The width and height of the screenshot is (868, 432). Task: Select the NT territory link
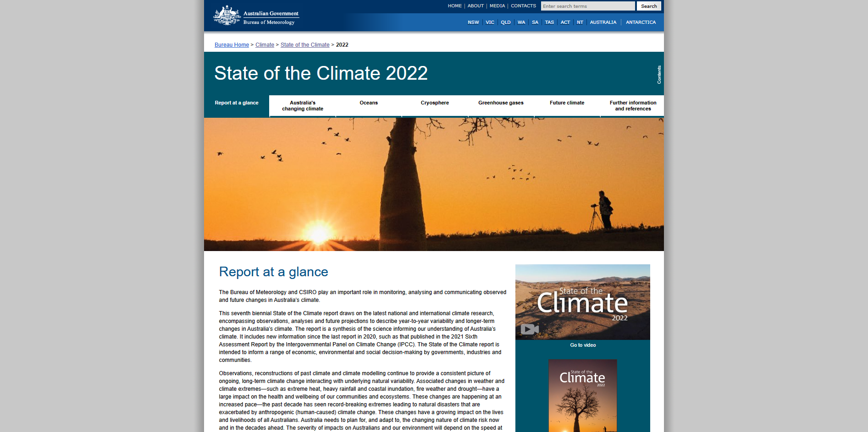[580, 22]
